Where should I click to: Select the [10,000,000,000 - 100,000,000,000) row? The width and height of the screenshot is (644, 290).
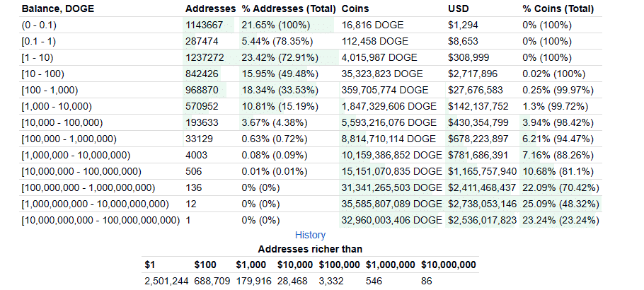311,220
